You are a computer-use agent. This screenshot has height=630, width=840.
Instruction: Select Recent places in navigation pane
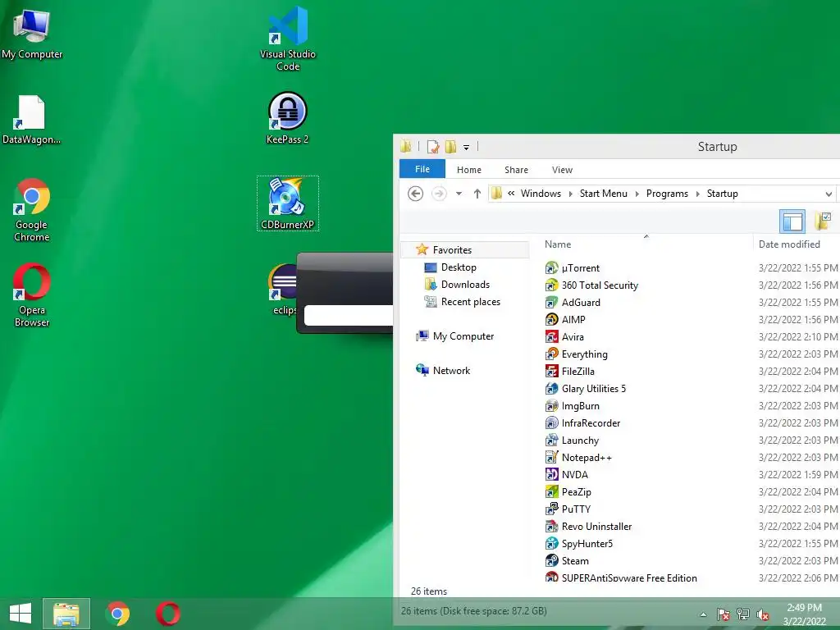point(470,302)
